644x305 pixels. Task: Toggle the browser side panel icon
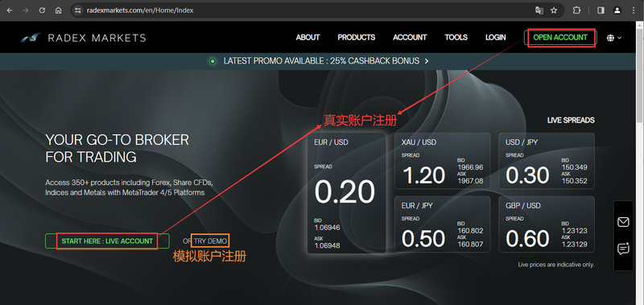point(601,10)
